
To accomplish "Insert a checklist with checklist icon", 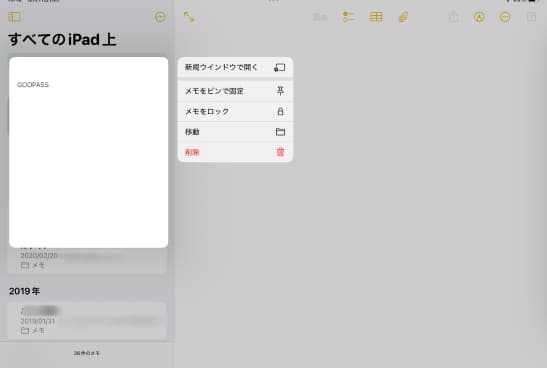I will tap(349, 17).
